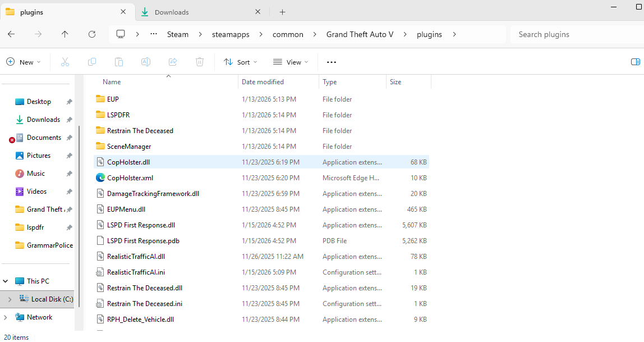Click the Paste clipboard icon
Screen dimensions: 644x342
point(119,62)
